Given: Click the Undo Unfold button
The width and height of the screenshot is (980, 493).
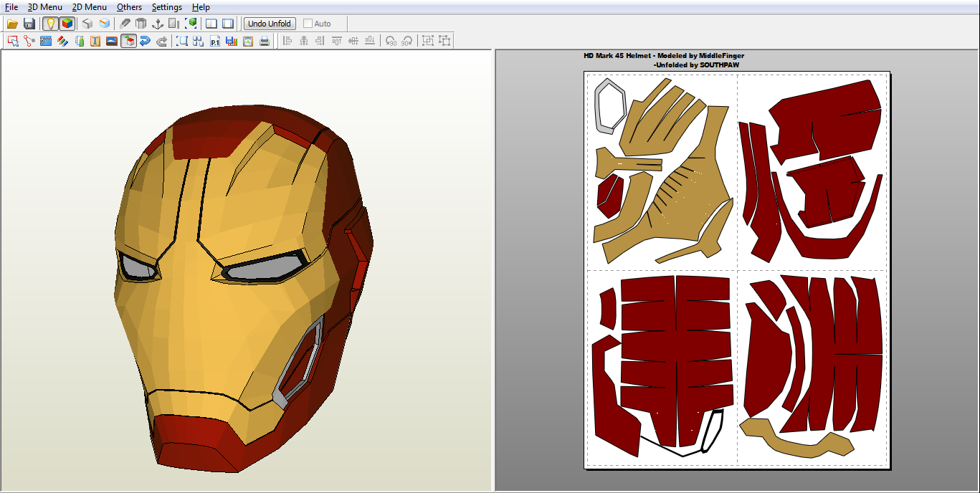Looking at the screenshot, I should (x=270, y=24).
